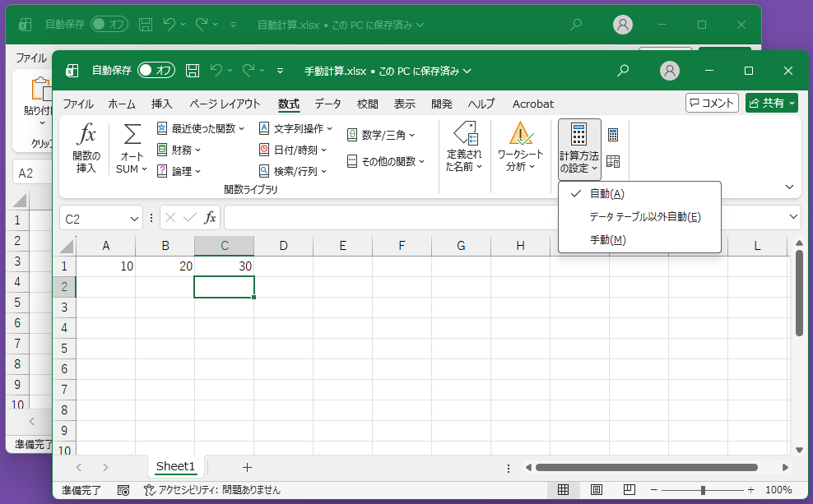Open save location dropdown beside file name
This screenshot has height=504, width=813.
tap(467, 71)
